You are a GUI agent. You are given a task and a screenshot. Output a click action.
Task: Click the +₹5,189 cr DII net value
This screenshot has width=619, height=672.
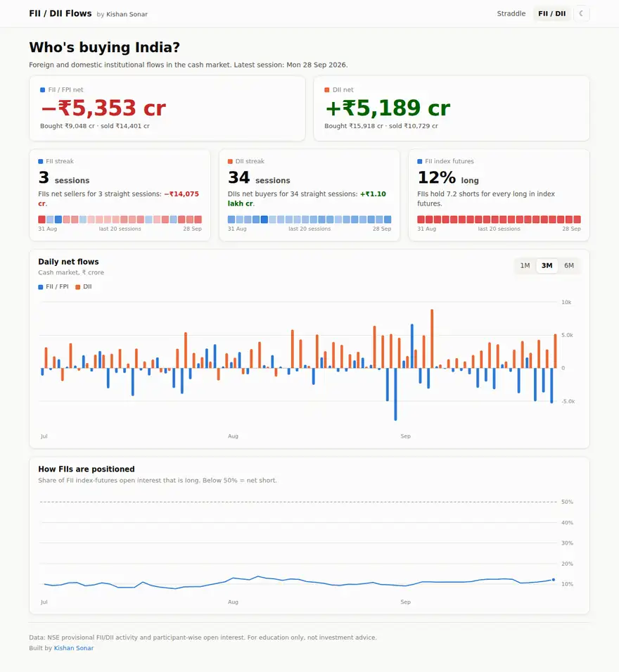(388, 108)
